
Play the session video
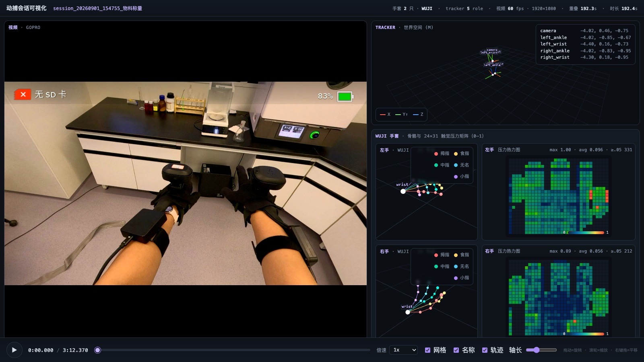coord(14,350)
